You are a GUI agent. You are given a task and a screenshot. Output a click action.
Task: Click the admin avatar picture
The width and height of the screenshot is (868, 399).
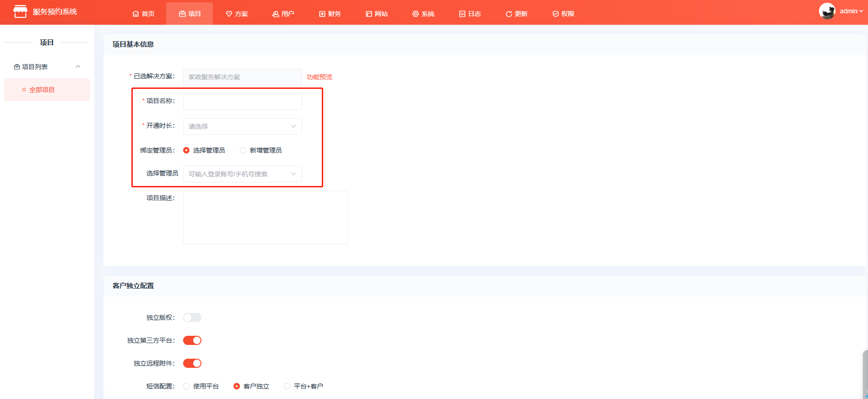coord(827,11)
